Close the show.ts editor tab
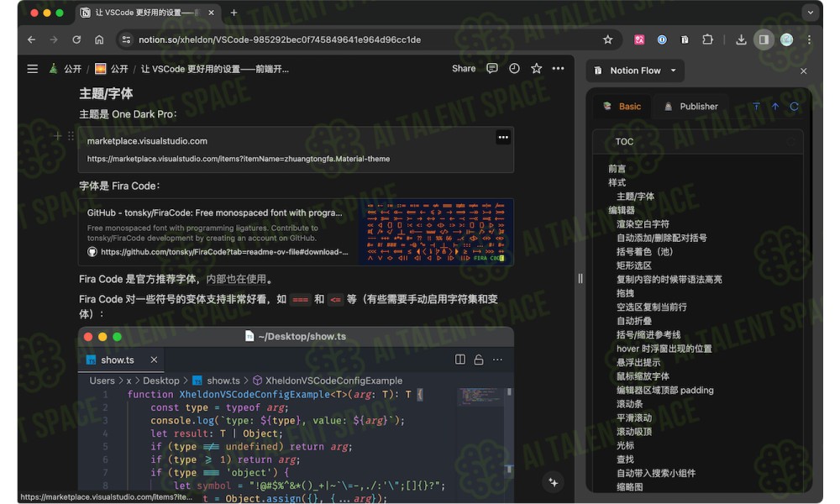The width and height of the screenshot is (840, 504). (x=154, y=360)
